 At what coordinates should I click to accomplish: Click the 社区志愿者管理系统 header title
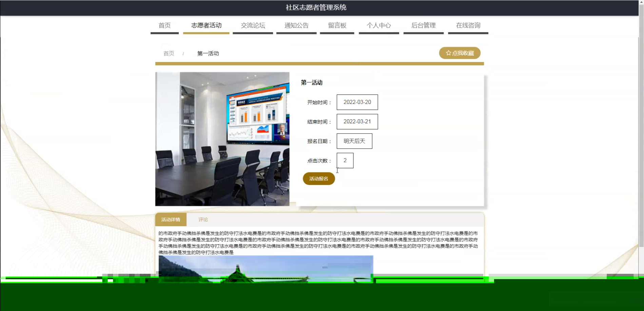(316, 7)
